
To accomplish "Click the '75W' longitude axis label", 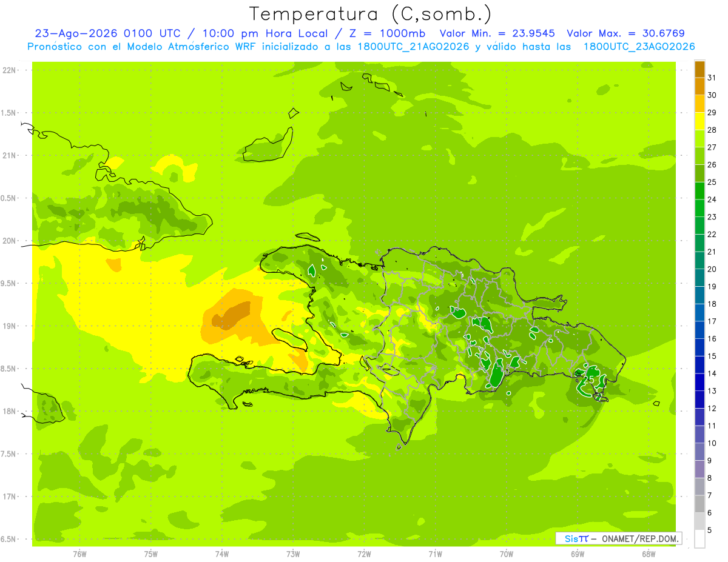I will click(151, 554).
